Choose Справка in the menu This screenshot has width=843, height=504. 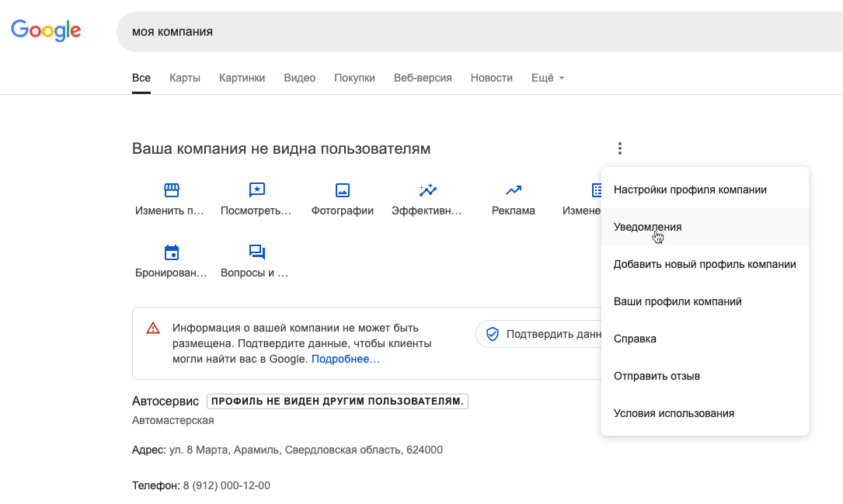point(705,339)
